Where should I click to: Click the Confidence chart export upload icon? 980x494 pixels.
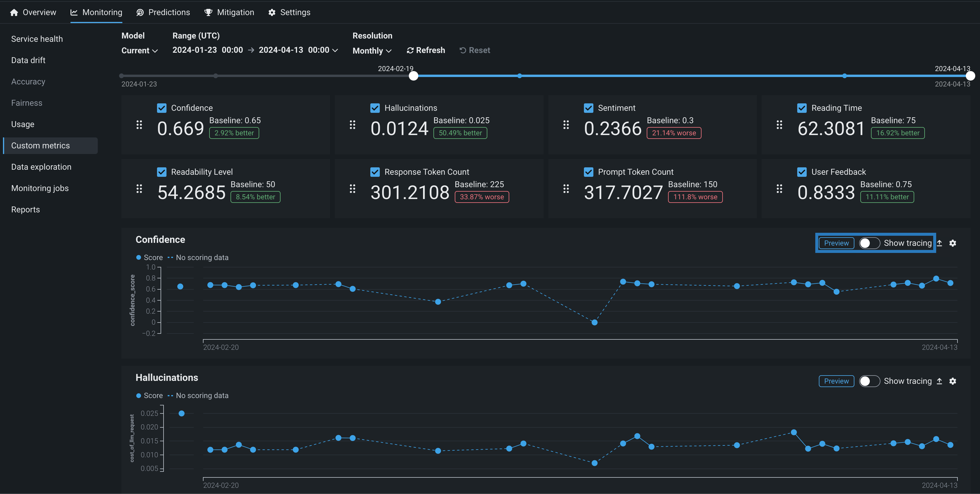click(x=939, y=243)
